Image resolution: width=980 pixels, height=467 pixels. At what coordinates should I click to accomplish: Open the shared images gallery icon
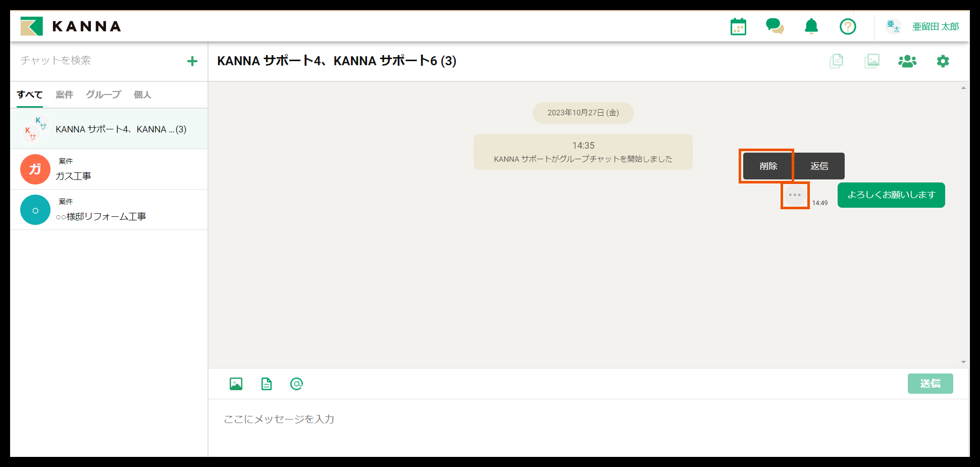(872, 61)
